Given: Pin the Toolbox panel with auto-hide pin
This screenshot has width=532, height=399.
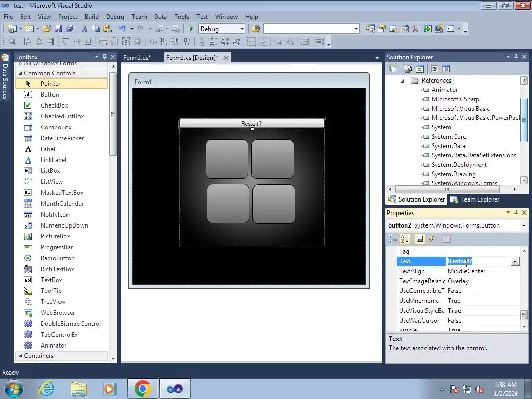Looking at the screenshot, I should (x=104, y=57).
